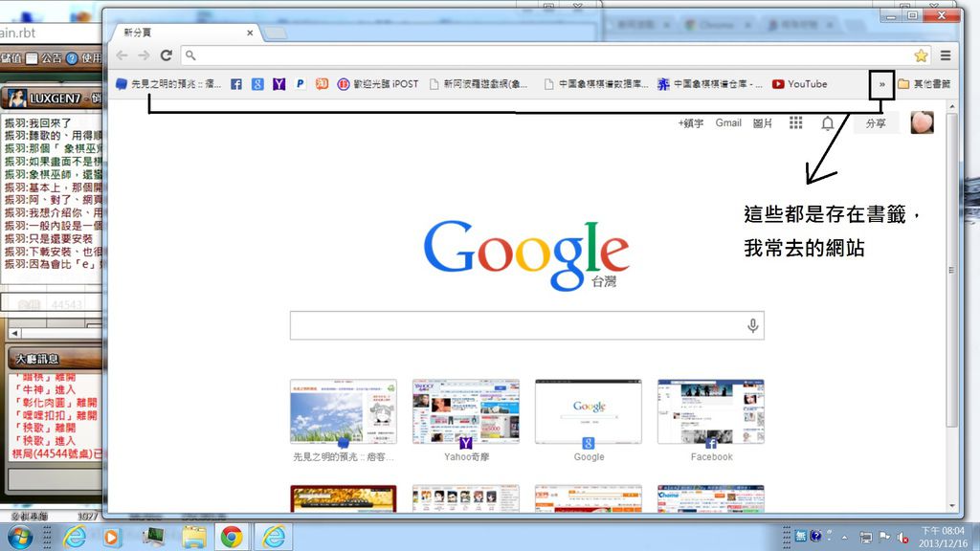Open the Google apps grid

(795, 123)
